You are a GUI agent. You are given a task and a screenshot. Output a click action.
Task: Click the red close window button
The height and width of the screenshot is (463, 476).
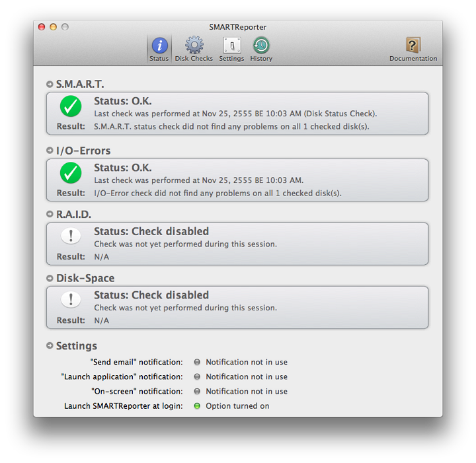tap(42, 27)
